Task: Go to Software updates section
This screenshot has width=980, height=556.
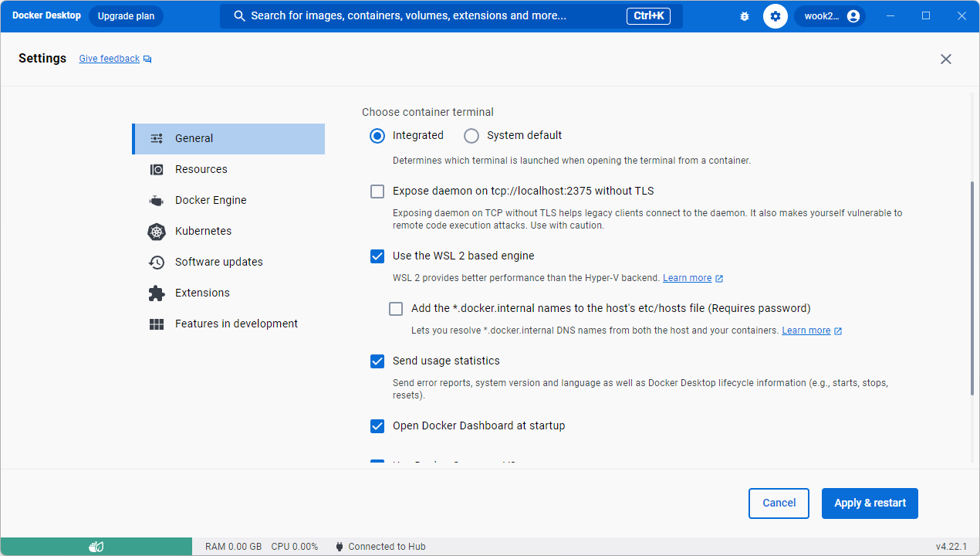Action: pyautogui.click(x=228, y=263)
